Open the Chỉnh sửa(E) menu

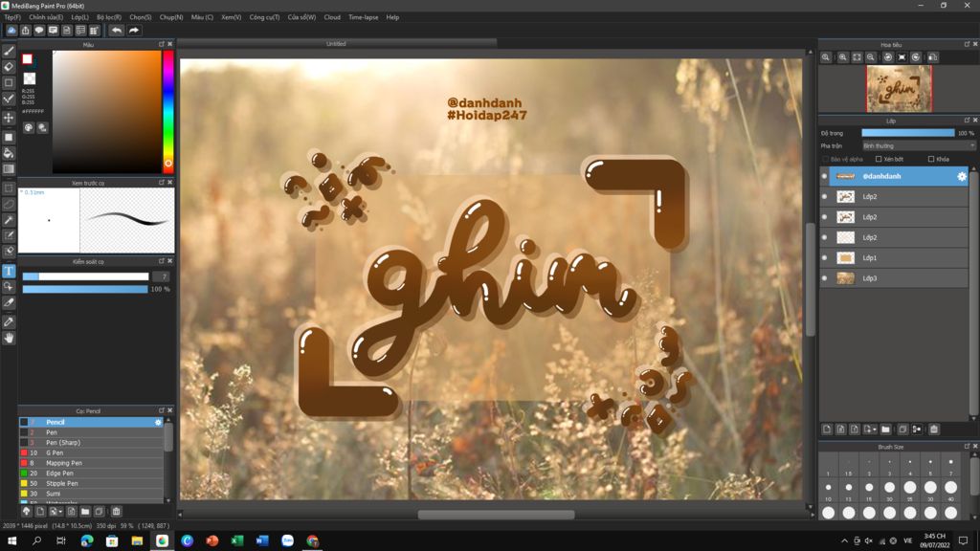click(x=46, y=17)
